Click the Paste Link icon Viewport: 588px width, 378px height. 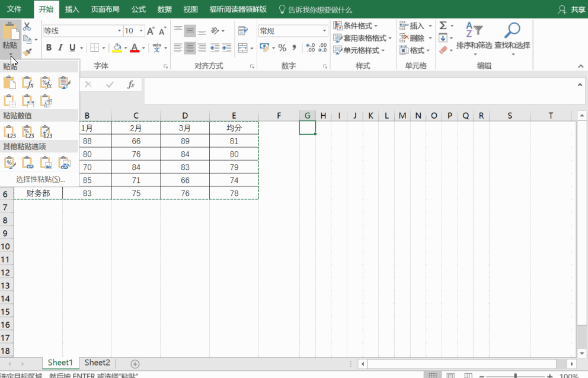pyautogui.click(x=28, y=162)
